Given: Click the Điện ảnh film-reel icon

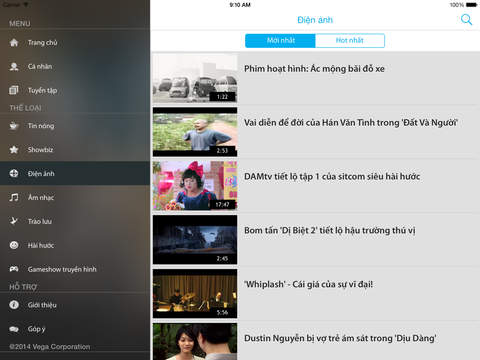Looking at the screenshot, I should tap(14, 173).
